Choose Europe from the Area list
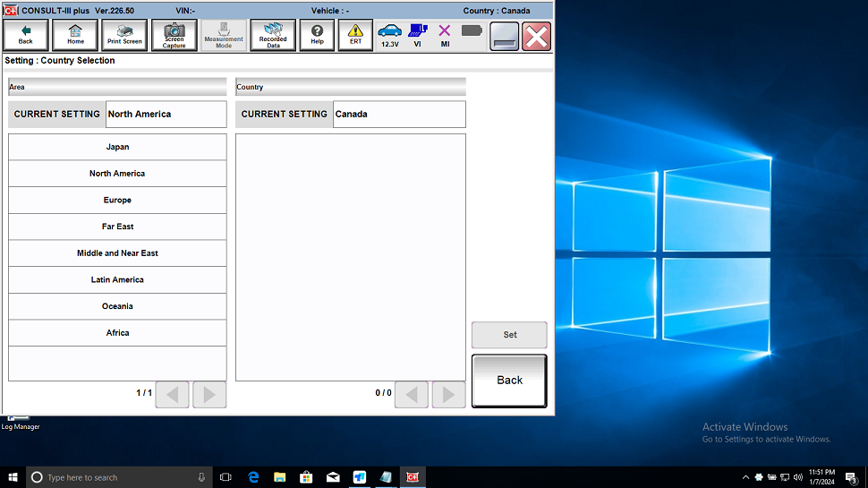This screenshot has width=868, height=488. click(117, 200)
